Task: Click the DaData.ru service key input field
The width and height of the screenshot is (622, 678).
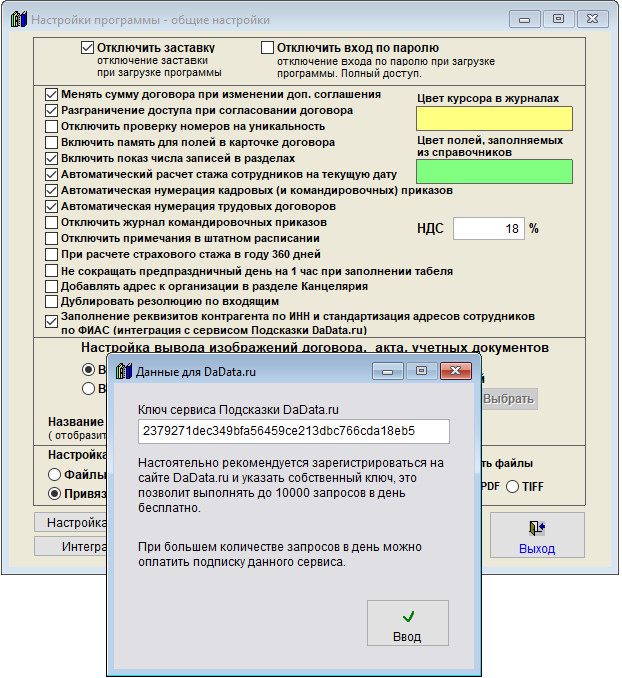Action: pyautogui.click(x=294, y=431)
